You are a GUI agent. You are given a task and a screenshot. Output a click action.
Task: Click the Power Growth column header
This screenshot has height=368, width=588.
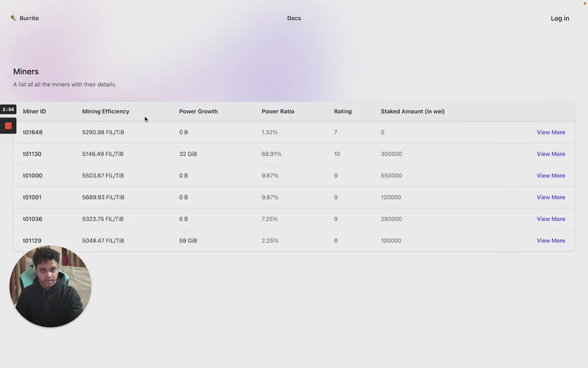pyautogui.click(x=199, y=111)
